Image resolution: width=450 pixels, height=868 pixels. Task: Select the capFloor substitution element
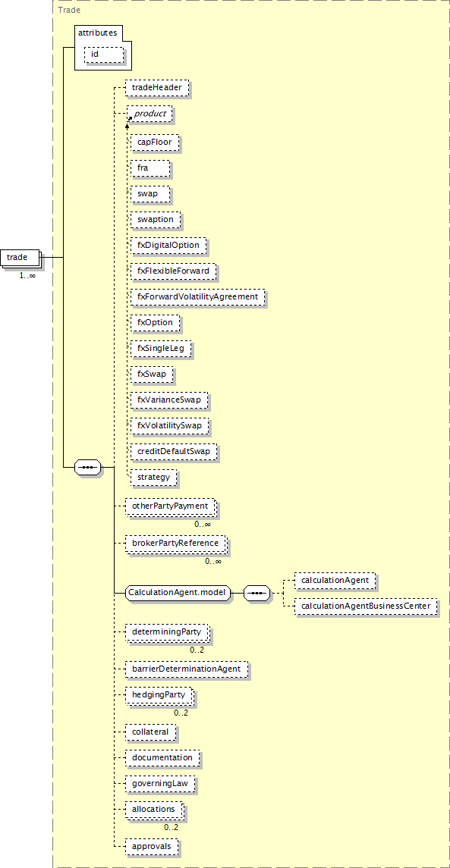155,142
